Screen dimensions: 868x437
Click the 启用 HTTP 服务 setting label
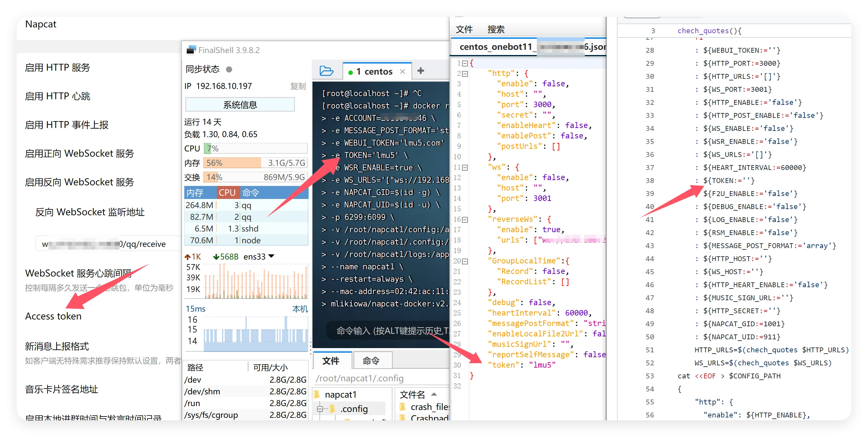click(58, 68)
